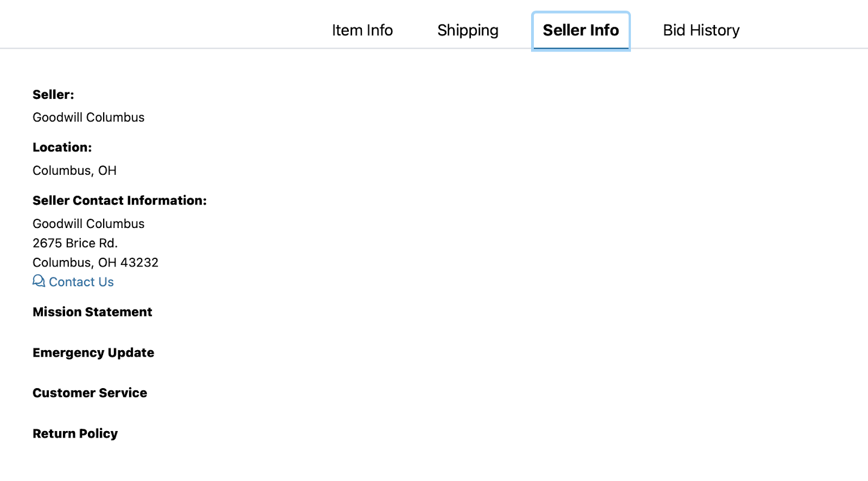View the Bid History tab
The image size is (868, 481).
click(701, 30)
